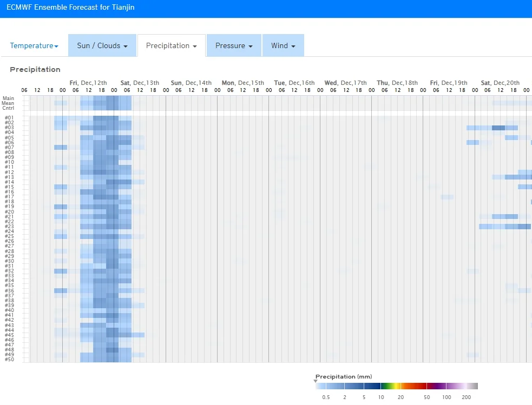
Task: Click ensemble member #36 label
Action: (x=9, y=290)
